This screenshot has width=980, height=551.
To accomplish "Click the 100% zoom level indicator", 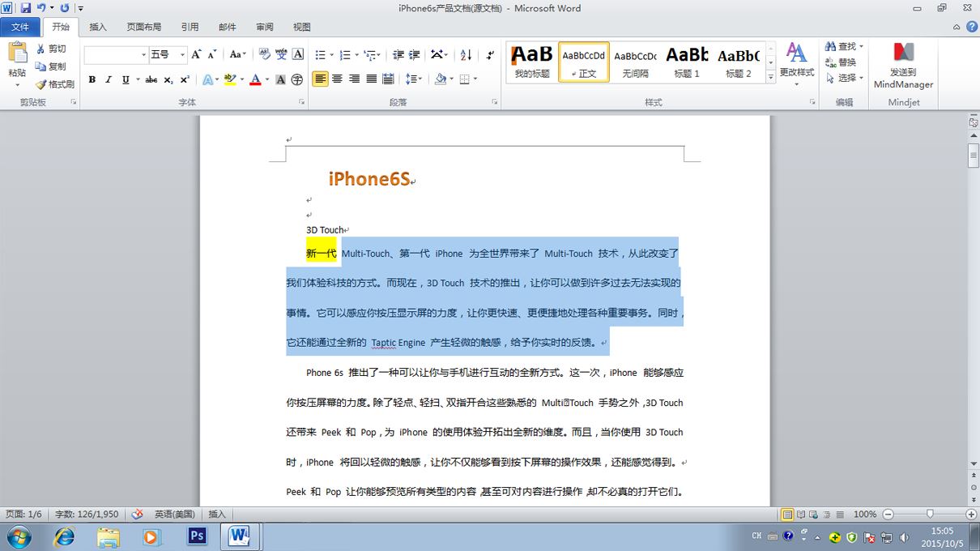I will coord(865,514).
